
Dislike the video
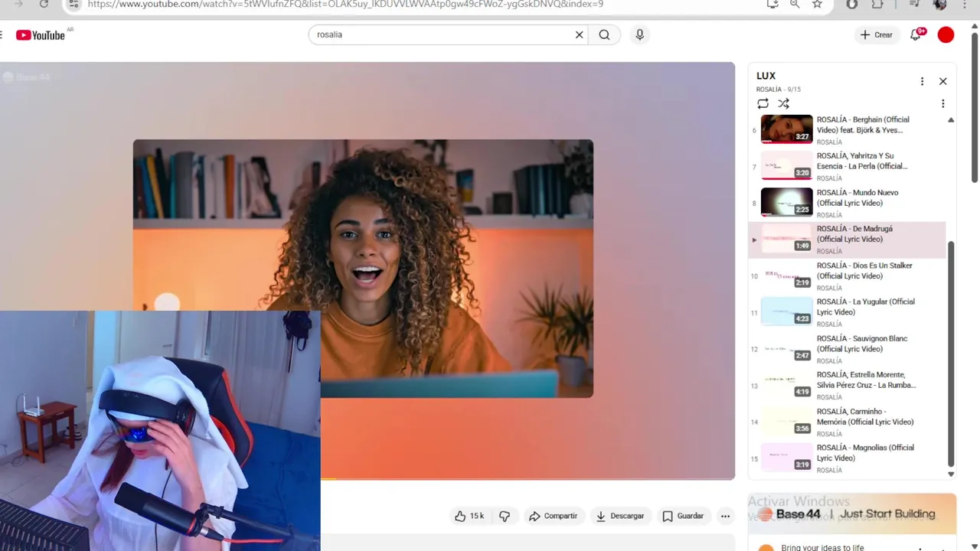pyautogui.click(x=505, y=516)
